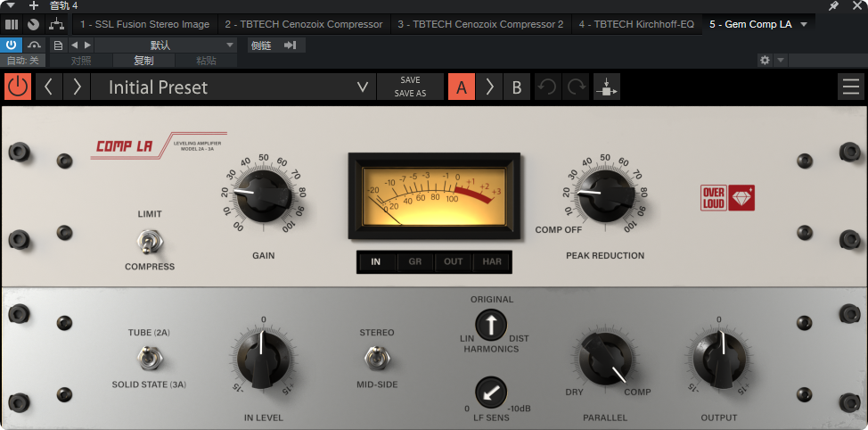868x430 pixels.
Task: Select the Gem Comp LA tab
Action: point(750,24)
